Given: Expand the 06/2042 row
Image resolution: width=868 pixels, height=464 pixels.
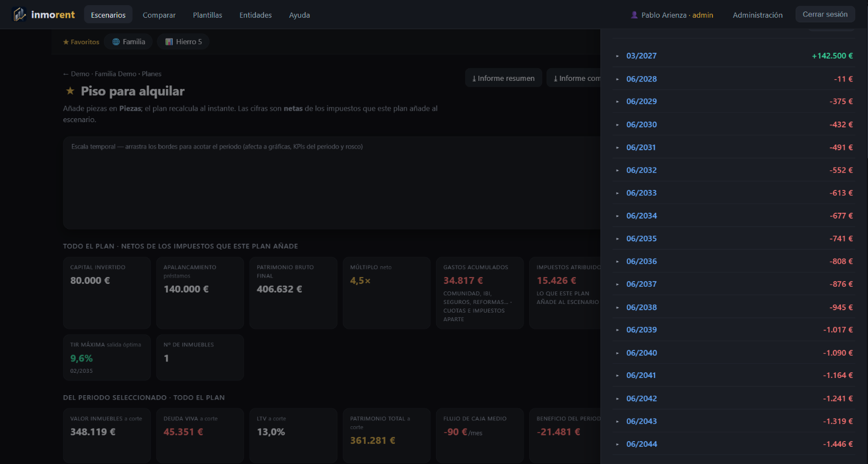Looking at the screenshot, I should [x=733, y=398].
